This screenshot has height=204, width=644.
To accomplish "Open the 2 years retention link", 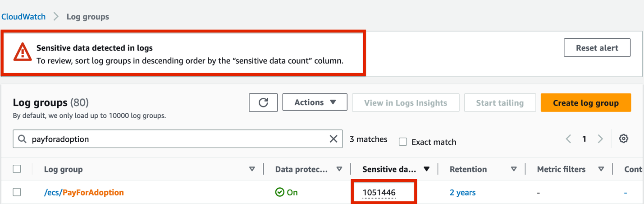I will tap(462, 192).
